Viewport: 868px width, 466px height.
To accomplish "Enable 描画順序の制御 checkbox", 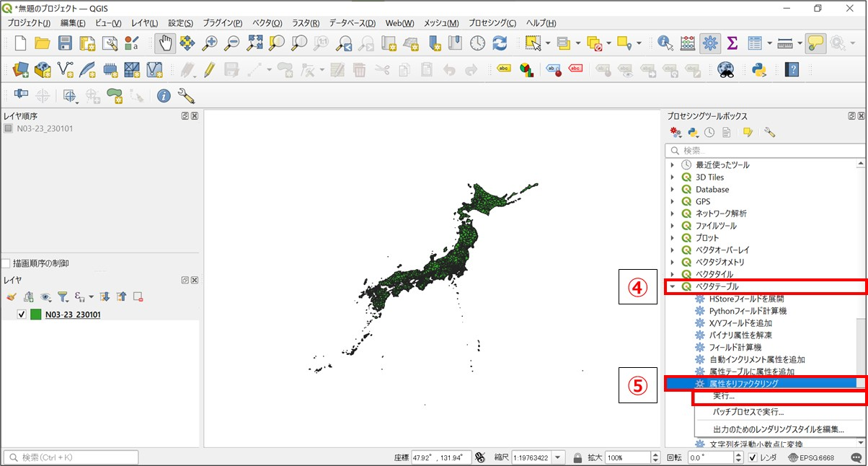I will click(x=6, y=264).
